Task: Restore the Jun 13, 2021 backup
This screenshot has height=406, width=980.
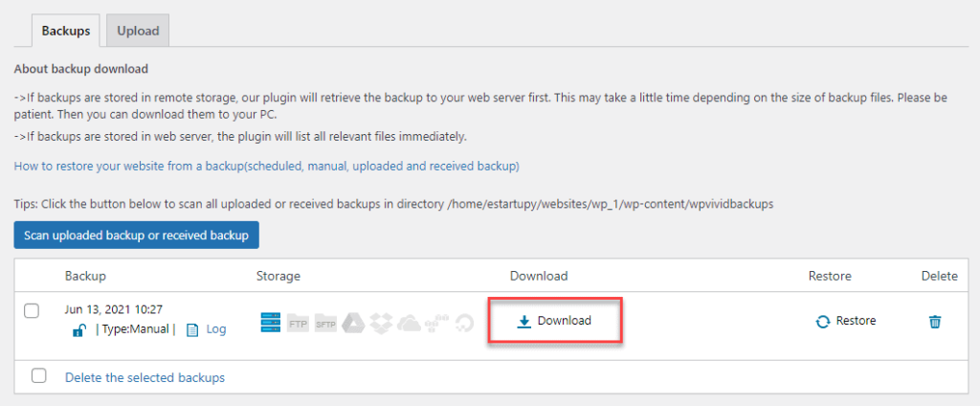Action: [846, 321]
